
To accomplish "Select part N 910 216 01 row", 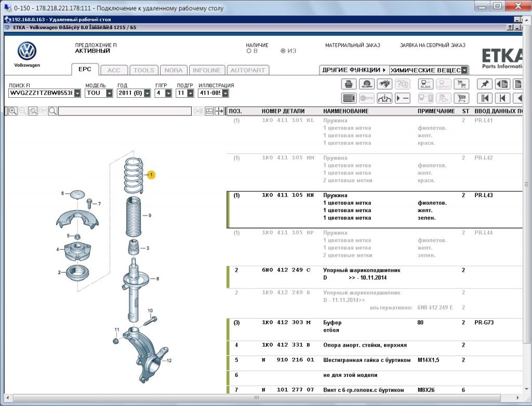I will click(375, 363).
